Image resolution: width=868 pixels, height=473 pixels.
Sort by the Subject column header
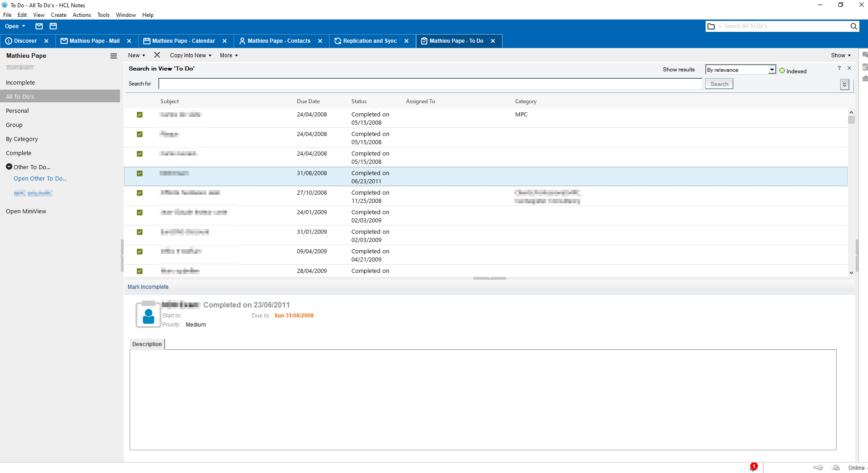tap(170, 101)
